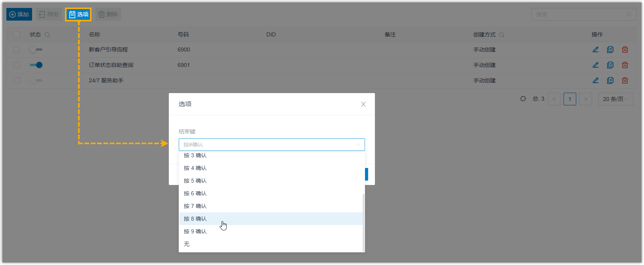
Task: Choose 按 8 确认 from the list
Action: 195,219
